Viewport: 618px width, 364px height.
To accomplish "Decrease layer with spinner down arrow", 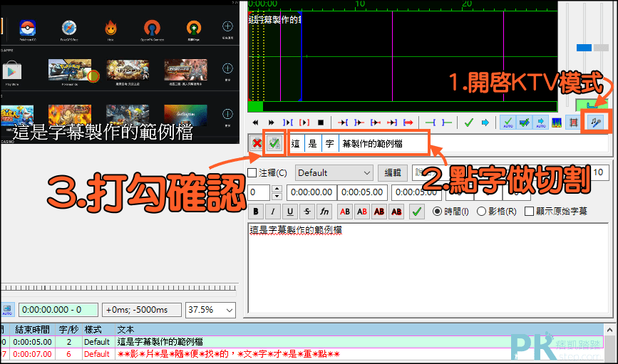I will pyautogui.click(x=277, y=196).
